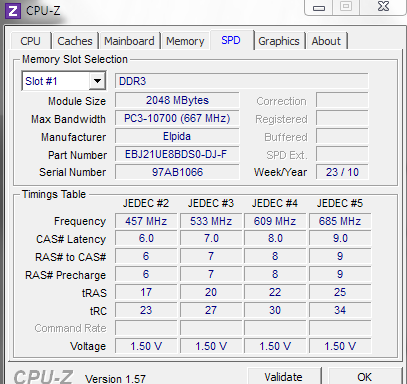This screenshot has height=384, width=407.
Task: Click tRAS value 22
Action: [275, 292]
